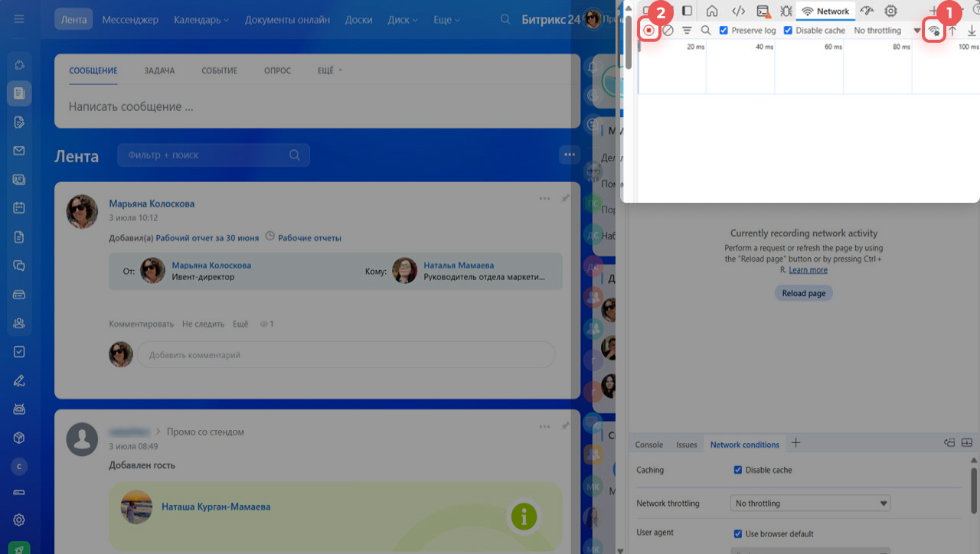Open Наташа Курган-Мамаева guest link
This screenshot has height=554, width=980.
tap(216, 507)
